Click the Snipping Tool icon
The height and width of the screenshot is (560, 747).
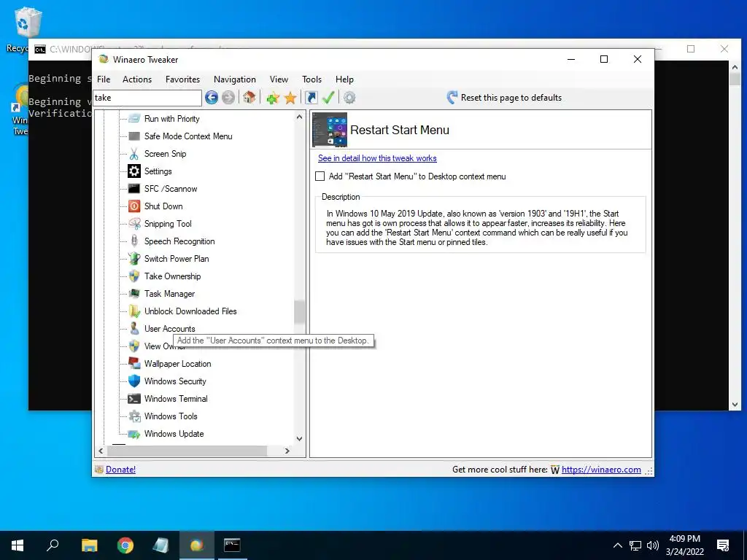(x=134, y=224)
